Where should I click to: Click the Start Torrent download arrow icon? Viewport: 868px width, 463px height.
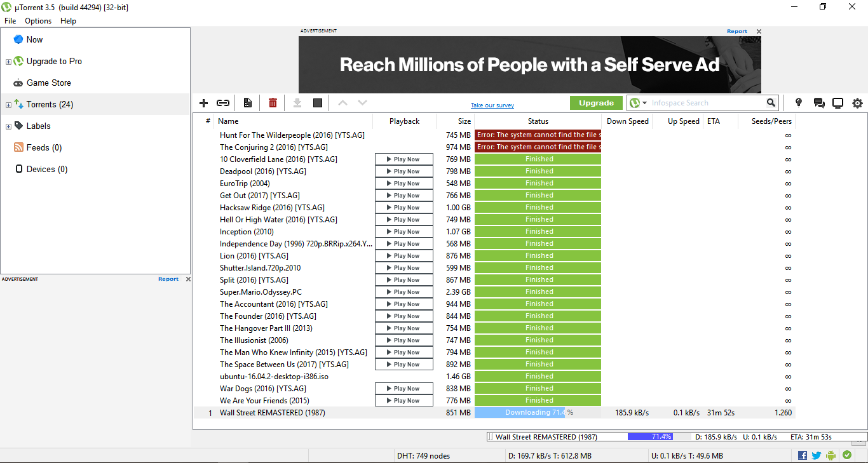pos(297,103)
